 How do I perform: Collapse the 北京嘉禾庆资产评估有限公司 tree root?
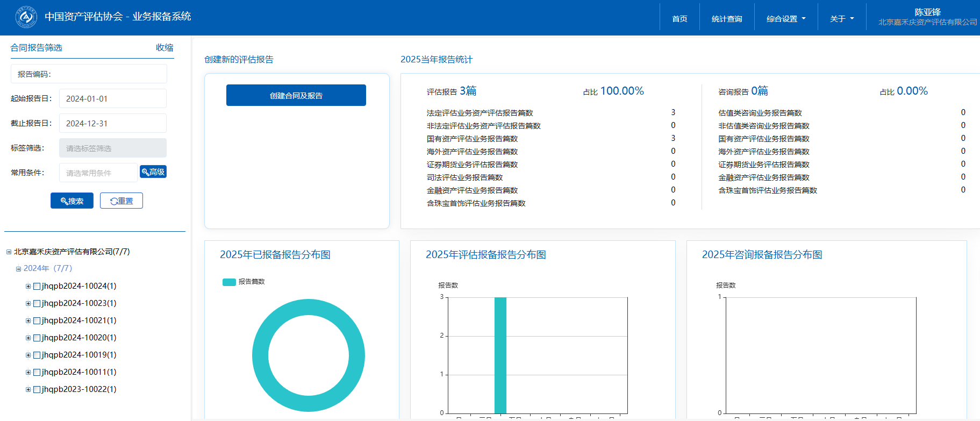coord(9,252)
